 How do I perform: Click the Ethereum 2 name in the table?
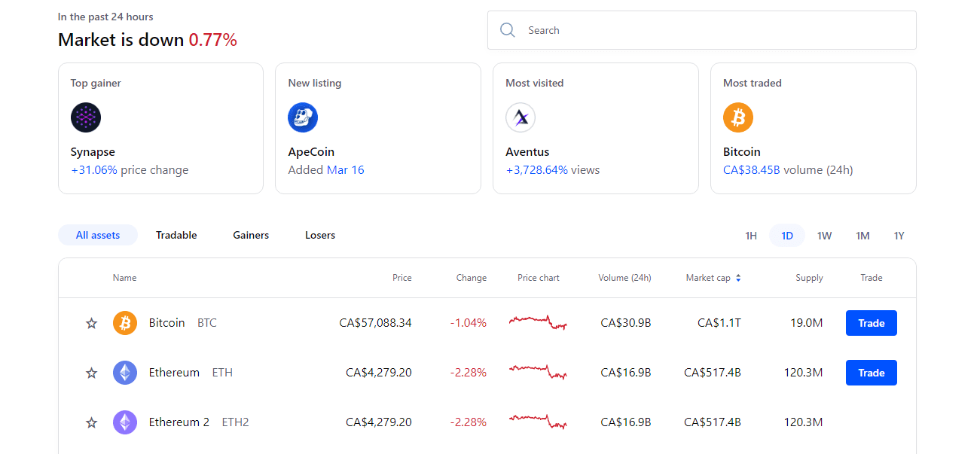[179, 422]
